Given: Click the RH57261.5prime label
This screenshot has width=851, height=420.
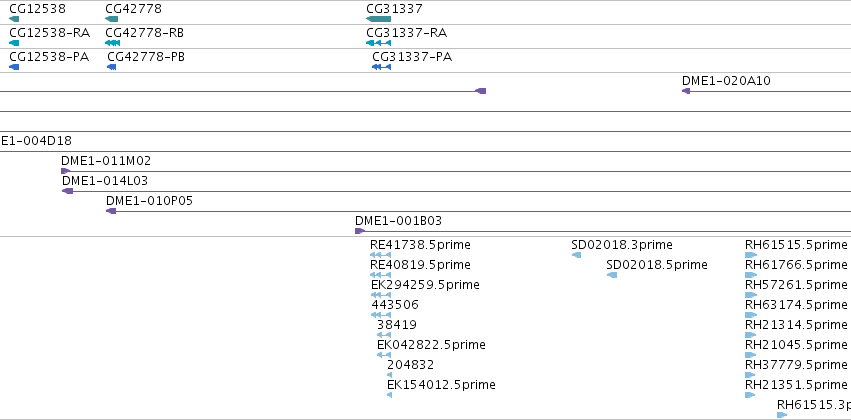Looking at the screenshot, I should coord(796,284).
